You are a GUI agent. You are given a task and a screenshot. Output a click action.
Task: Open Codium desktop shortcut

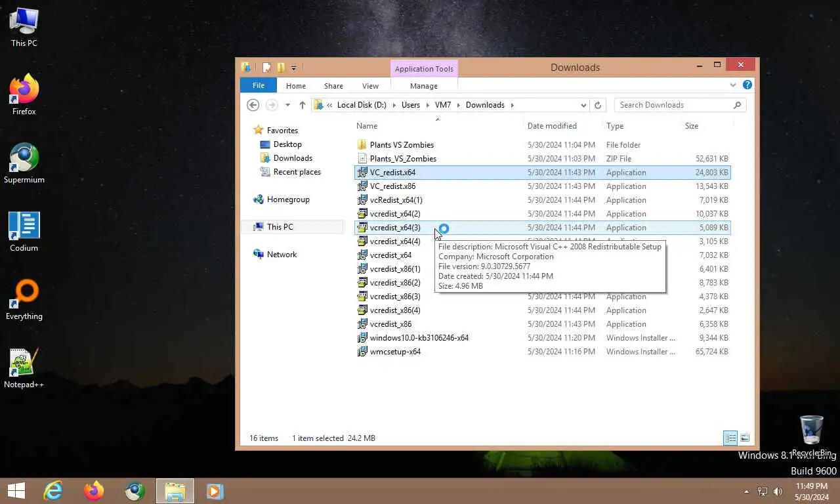point(24,232)
